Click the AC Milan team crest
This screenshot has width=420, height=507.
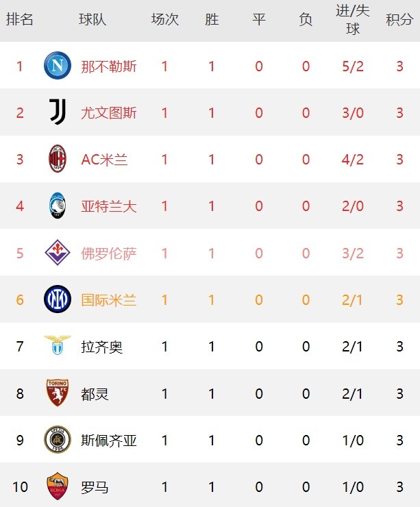pyautogui.click(x=57, y=159)
